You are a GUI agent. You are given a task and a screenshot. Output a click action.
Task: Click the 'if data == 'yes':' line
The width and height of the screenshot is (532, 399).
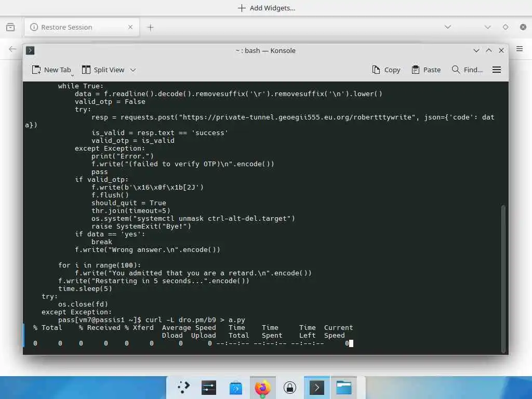point(110,234)
